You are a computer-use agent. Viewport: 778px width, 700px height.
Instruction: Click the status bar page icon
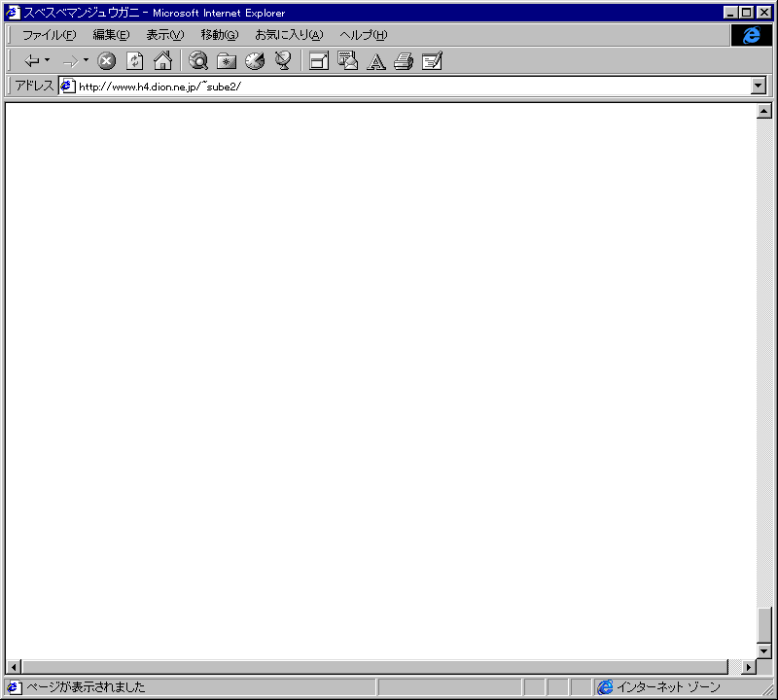(x=14, y=687)
